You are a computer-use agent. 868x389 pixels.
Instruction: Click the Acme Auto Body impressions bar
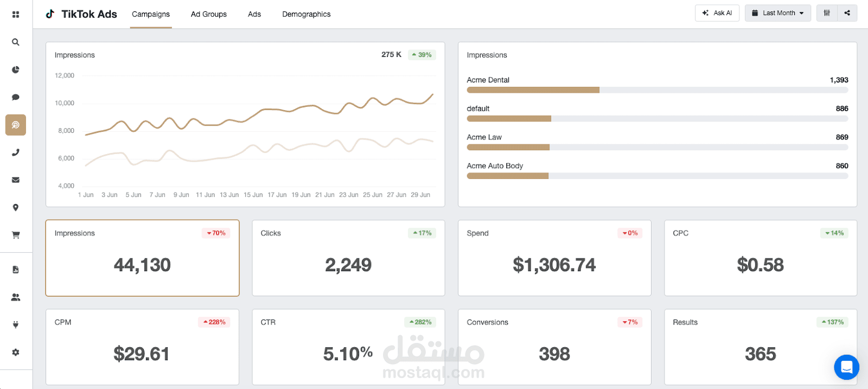[658, 176]
